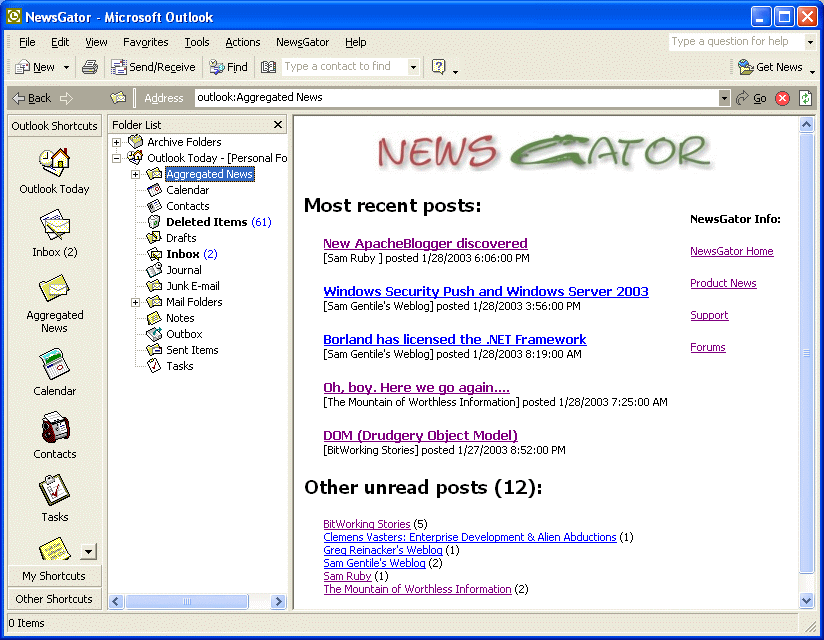Screen dimensions: 824x640
Task: Open the Tools menu
Action: (197, 42)
